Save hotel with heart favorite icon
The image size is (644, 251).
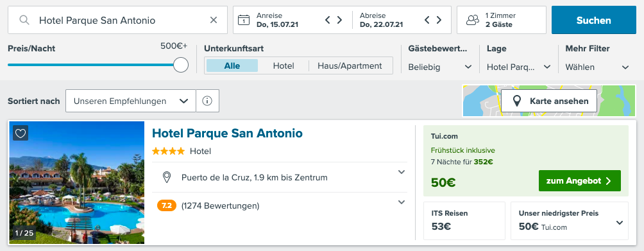tap(21, 133)
